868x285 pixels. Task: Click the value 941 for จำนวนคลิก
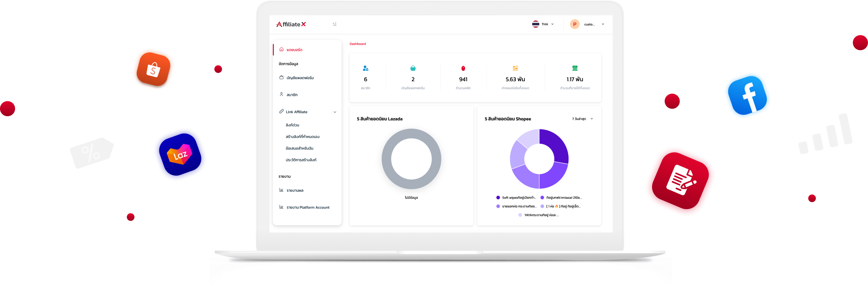click(x=463, y=79)
